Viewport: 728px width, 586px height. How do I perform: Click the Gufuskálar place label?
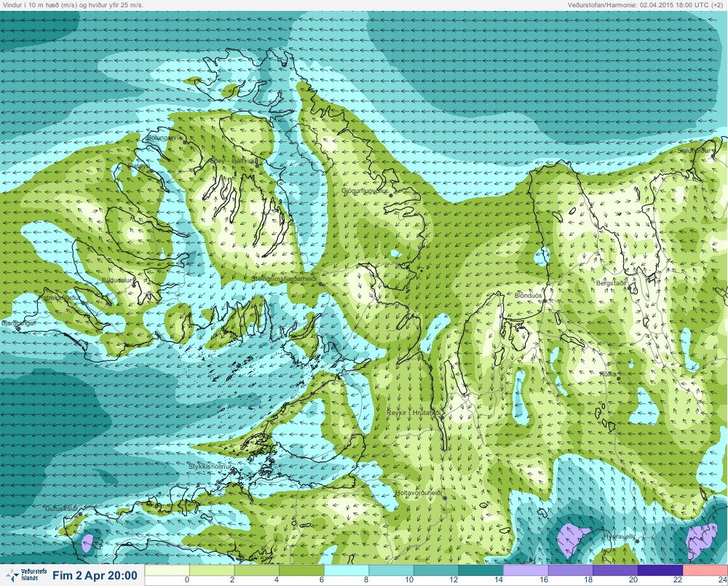pyautogui.click(x=62, y=509)
